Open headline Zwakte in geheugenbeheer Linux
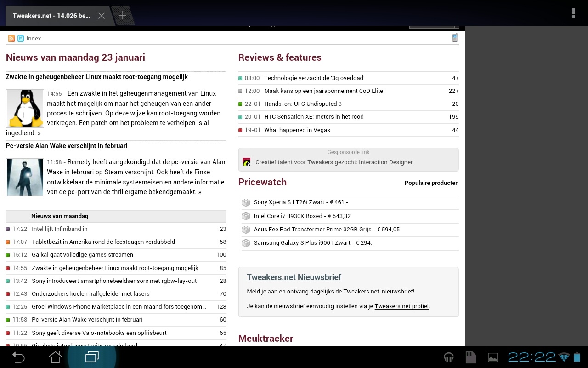This screenshot has width=588, height=368. pyautogui.click(x=97, y=77)
